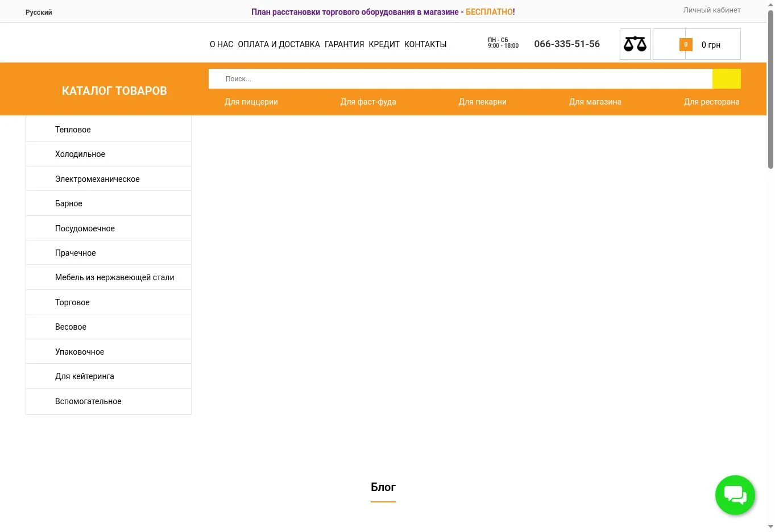The height and width of the screenshot is (532, 775).
Task: Click the Блог section heading
Action: [x=383, y=487]
